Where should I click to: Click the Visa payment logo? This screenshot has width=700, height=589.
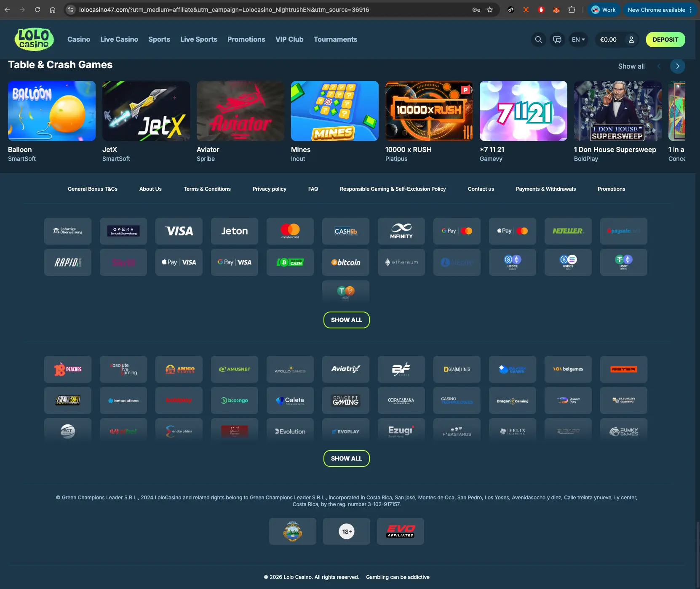(x=179, y=231)
